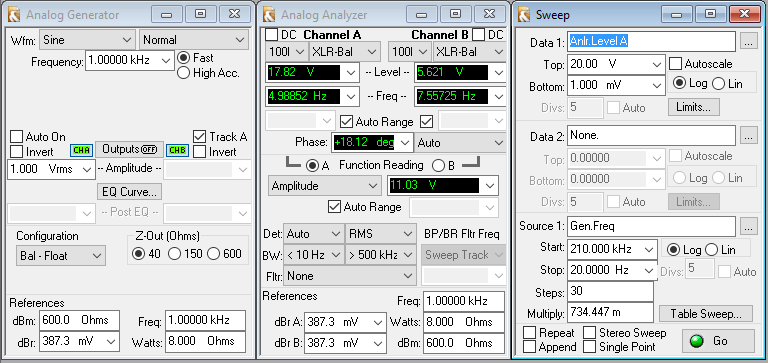The image size is (768, 363).
Task: Toggle Channel A Auto Range checkbox
Action: tap(346, 121)
